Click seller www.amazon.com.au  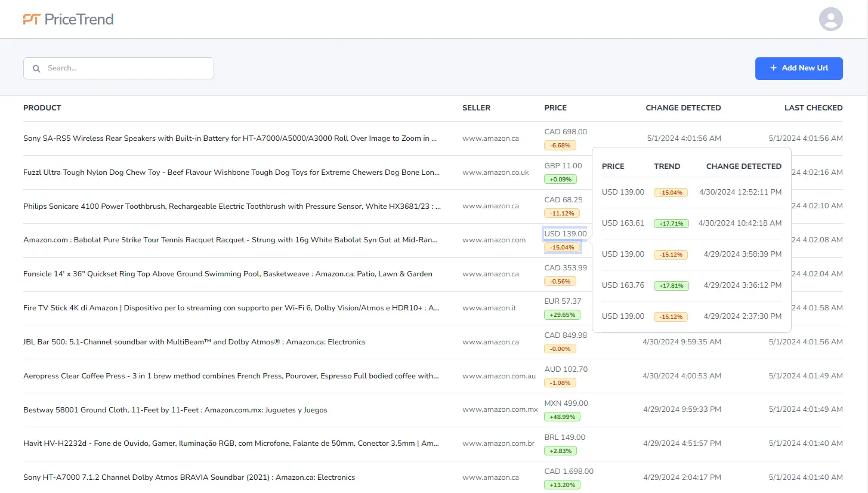(x=499, y=376)
